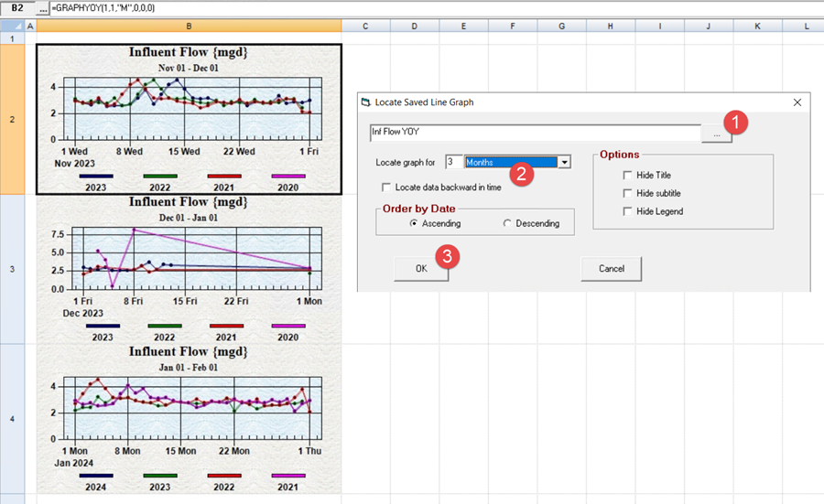
Task: Select Ascending date order
Action: 415,223
